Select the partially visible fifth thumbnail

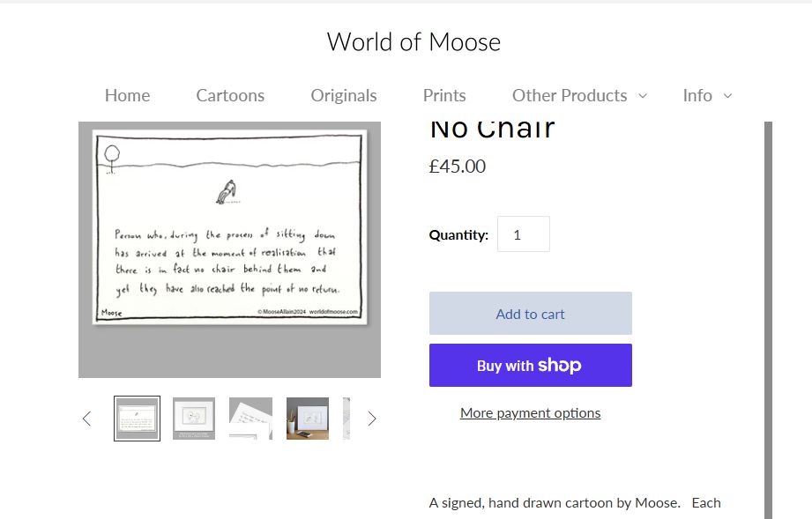(346, 419)
